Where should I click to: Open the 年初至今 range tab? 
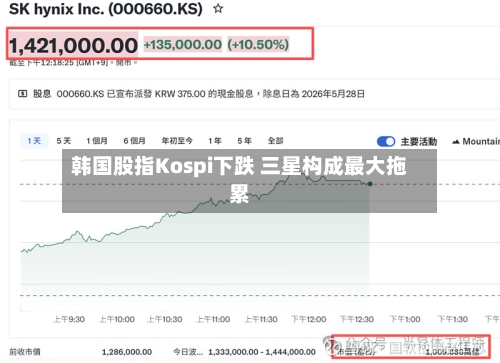(x=177, y=141)
